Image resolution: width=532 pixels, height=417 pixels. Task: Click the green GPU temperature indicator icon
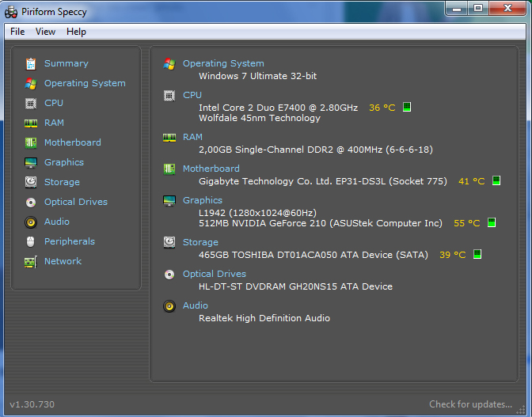[x=492, y=222]
